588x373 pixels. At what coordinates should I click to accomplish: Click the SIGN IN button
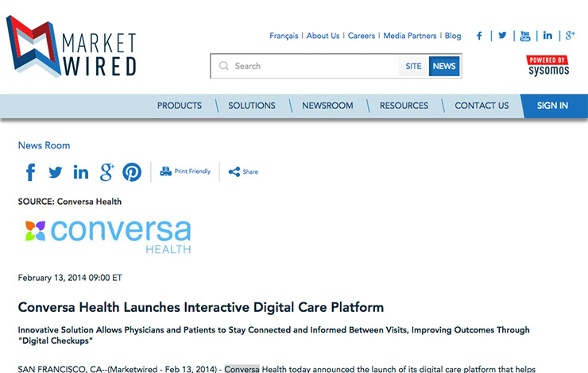click(555, 106)
